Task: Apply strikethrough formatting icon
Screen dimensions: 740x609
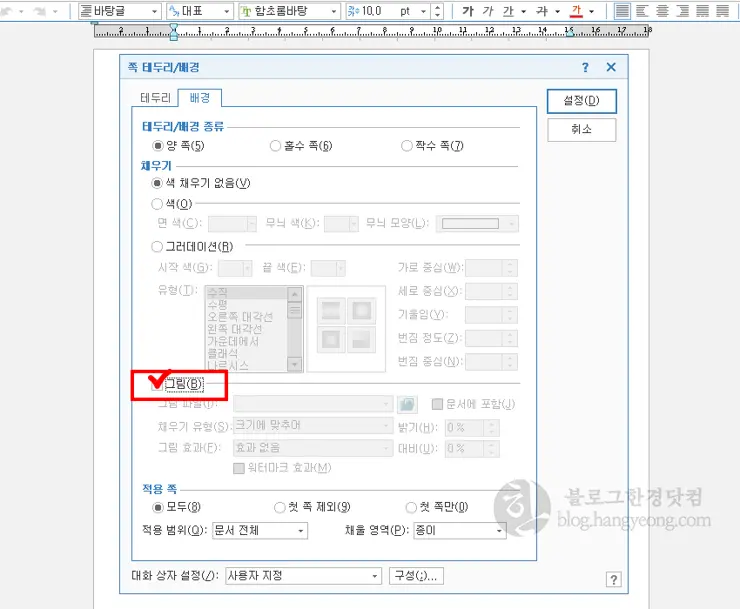Action: [542, 11]
